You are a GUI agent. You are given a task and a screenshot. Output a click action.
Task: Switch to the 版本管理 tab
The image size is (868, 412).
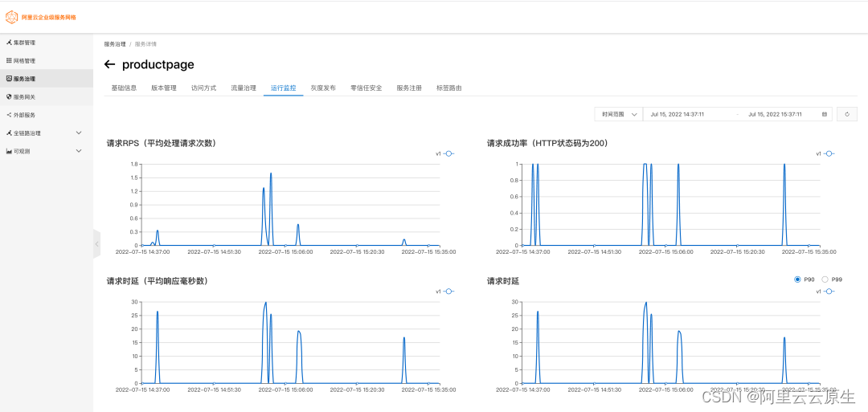[x=164, y=88]
